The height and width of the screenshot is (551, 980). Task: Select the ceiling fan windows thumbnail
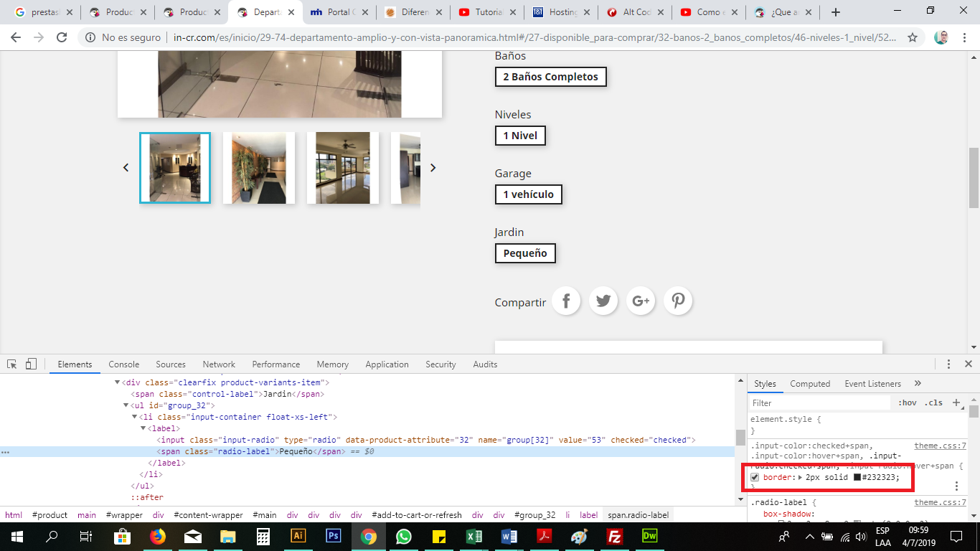tap(343, 168)
